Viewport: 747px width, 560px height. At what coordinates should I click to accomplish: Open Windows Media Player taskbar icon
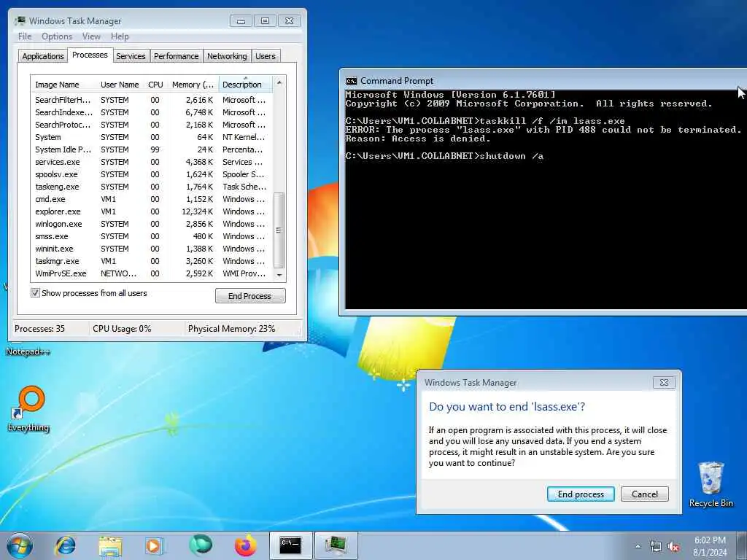pos(154,545)
